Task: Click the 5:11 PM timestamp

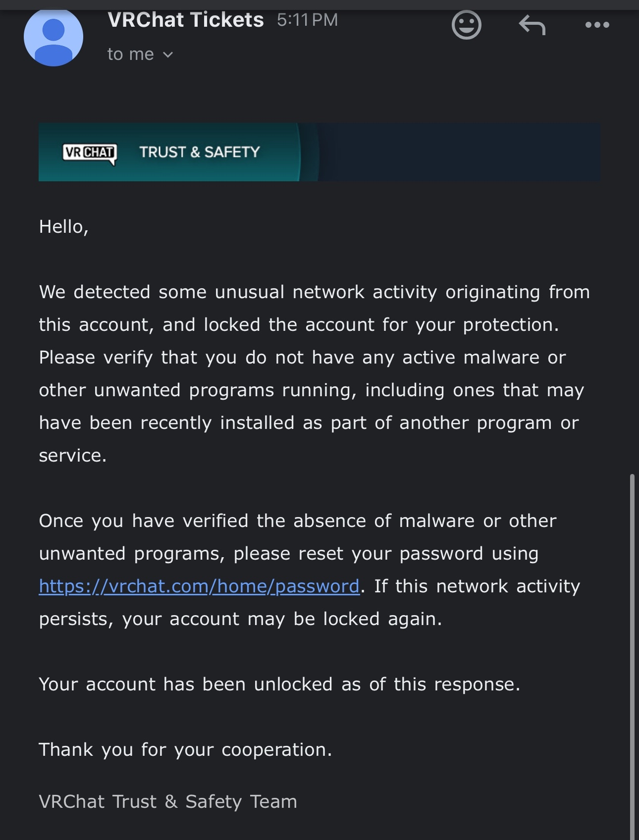Action: tap(308, 20)
